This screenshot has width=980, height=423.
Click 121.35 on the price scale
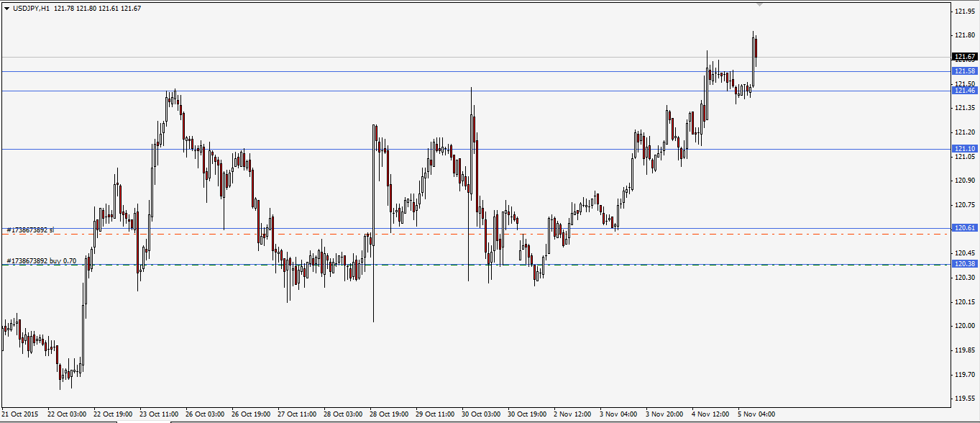tap(965, 108)
